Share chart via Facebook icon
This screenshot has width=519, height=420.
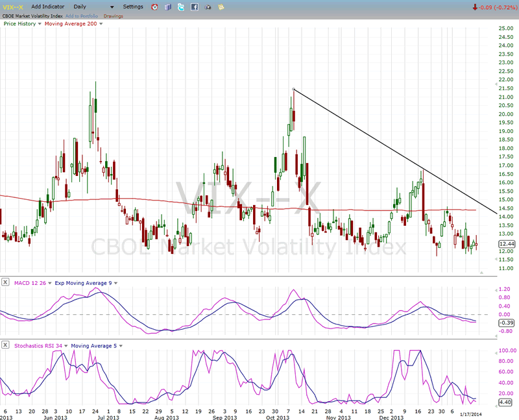[193, 6]
